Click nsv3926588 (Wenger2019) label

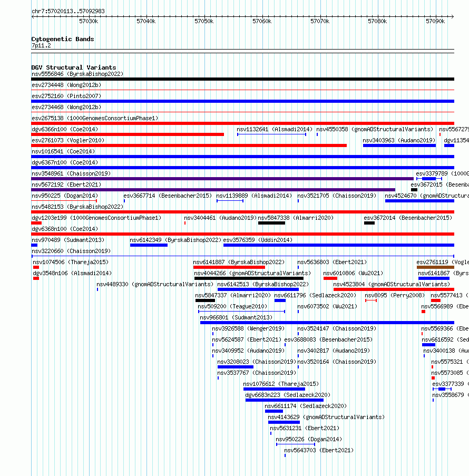(248, 329)
